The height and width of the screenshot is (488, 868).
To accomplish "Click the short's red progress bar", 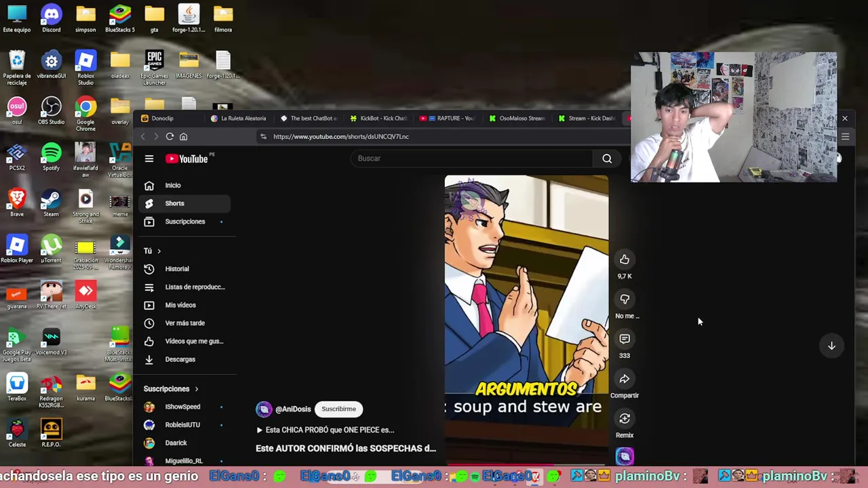I will 526,466.
